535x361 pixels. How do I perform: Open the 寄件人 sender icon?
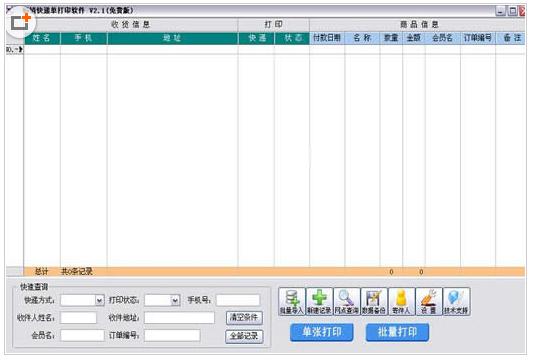401,302
